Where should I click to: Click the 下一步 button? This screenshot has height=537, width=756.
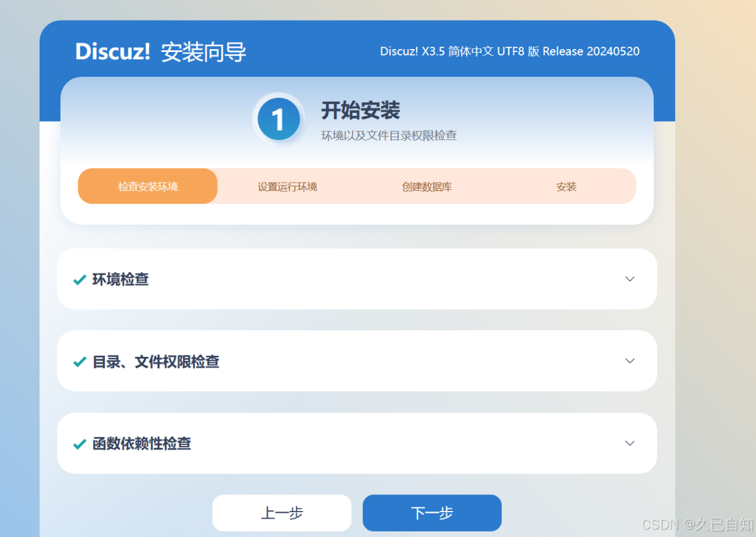click(x=432, y=513)
